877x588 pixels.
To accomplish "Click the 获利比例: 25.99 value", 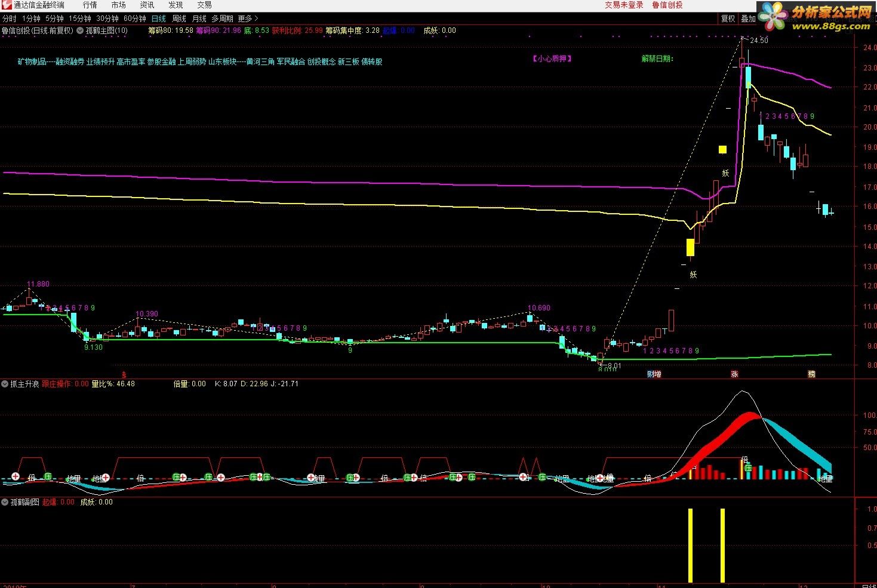I will tap(297, 30).
